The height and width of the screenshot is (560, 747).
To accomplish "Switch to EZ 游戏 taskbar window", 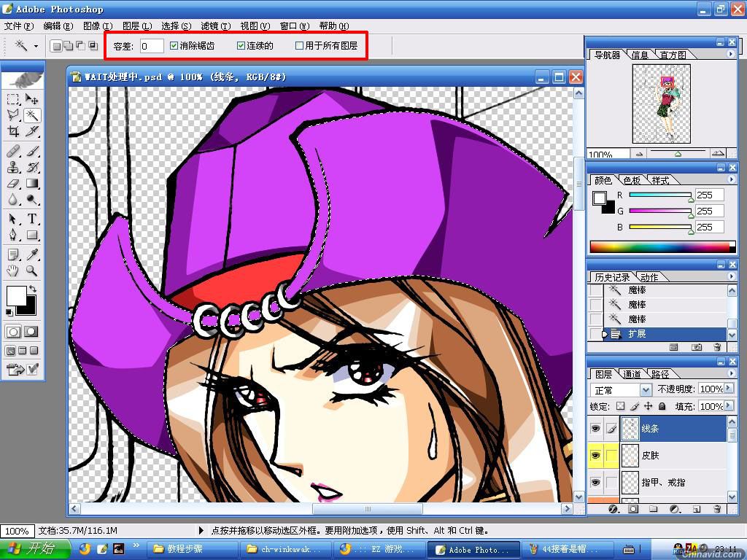I will point(379,550).
